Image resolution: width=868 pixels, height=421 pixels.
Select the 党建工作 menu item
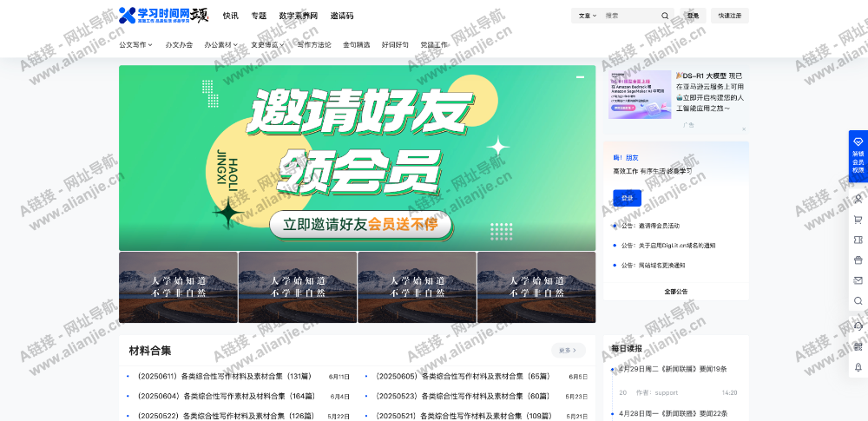pyautogui.click(x=434, y=45)
